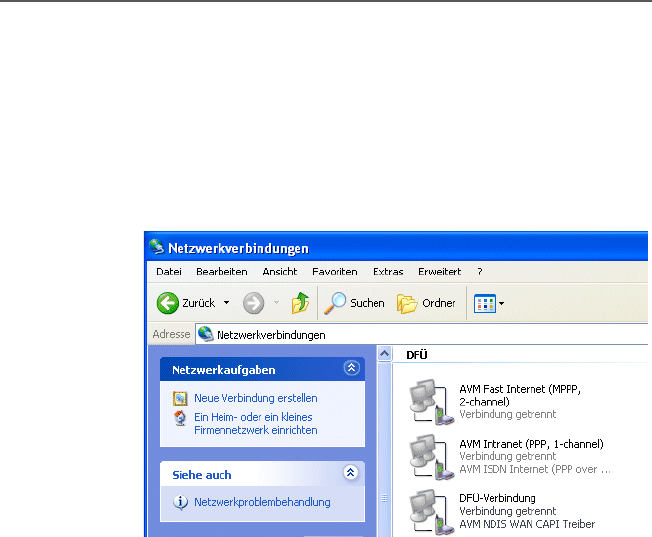Click Ein Heim- oder kleines Firmennetzwerk link
Screen dimensions: 652x537
[x=256, y=423]
